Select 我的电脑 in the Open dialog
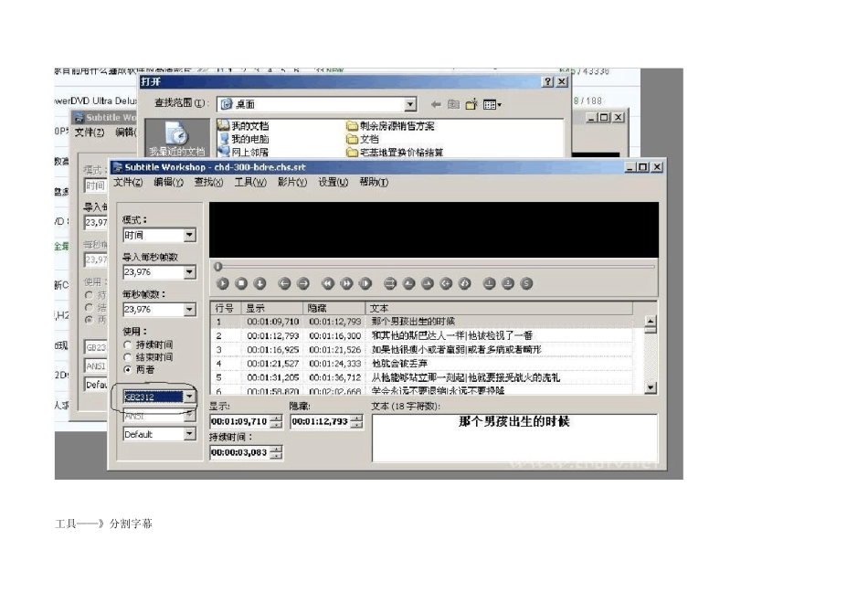The height and width of the screenshot is (614, 868). coord(244,139)
